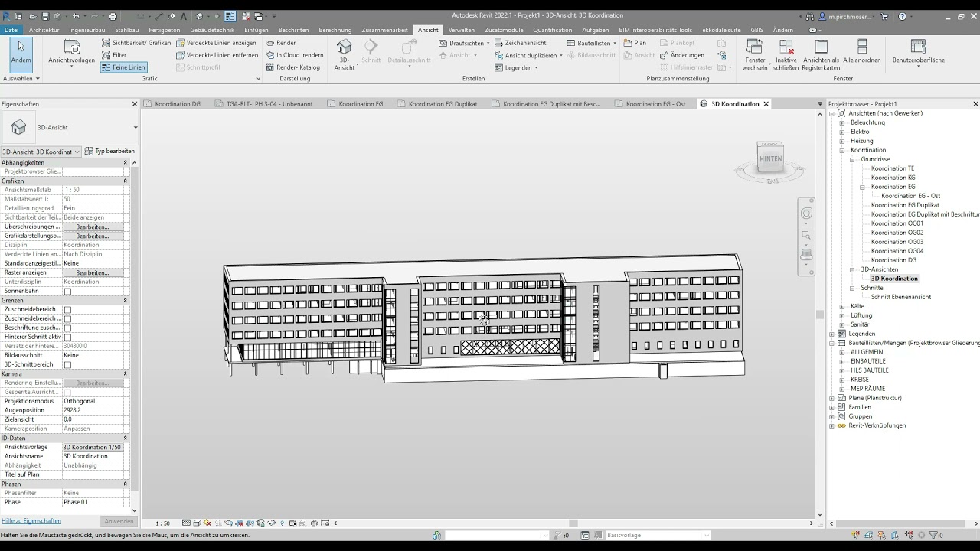Click Bearbeiten for Grafikdarstellungsoptionen
The image size is (980, 551).
[93, 236]
